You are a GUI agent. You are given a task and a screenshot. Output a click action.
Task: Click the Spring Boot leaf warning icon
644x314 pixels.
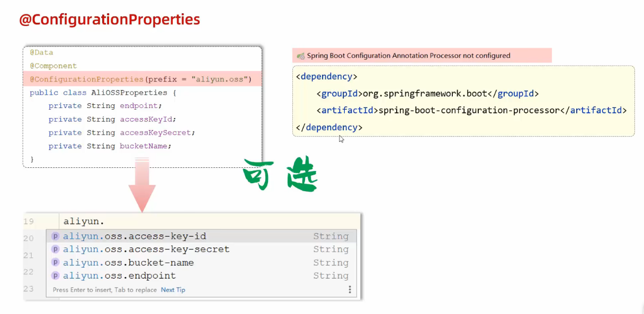[x=300, y=56]
